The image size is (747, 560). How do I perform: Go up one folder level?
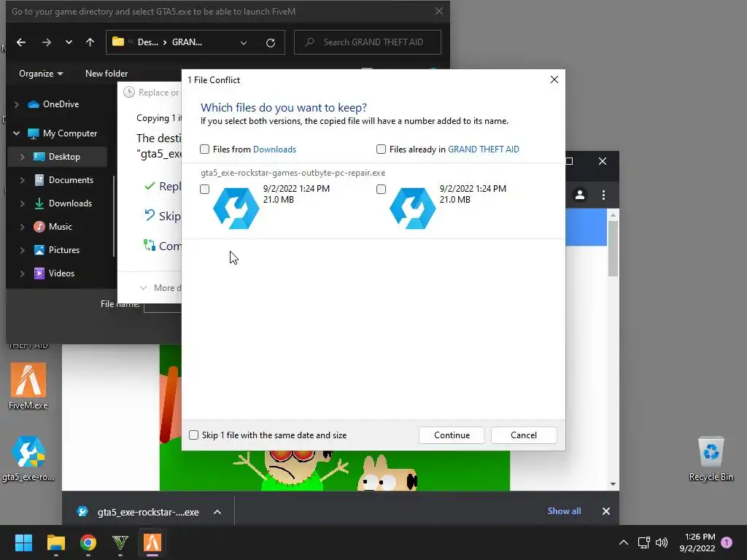(90, 42)
